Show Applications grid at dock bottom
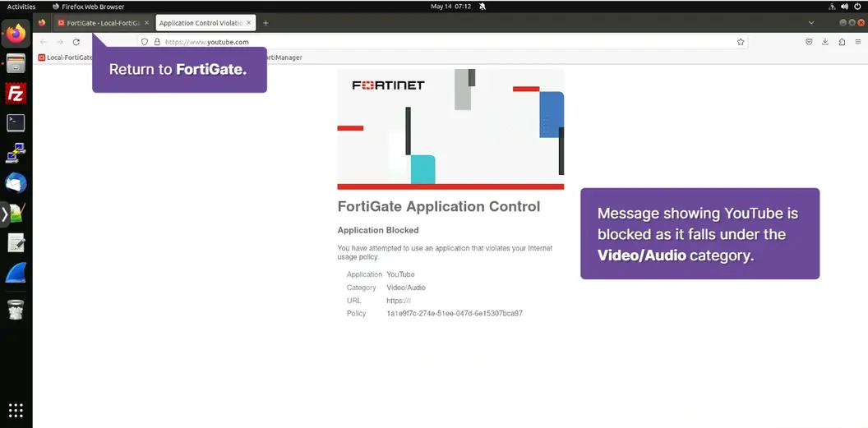 (16, 410)
